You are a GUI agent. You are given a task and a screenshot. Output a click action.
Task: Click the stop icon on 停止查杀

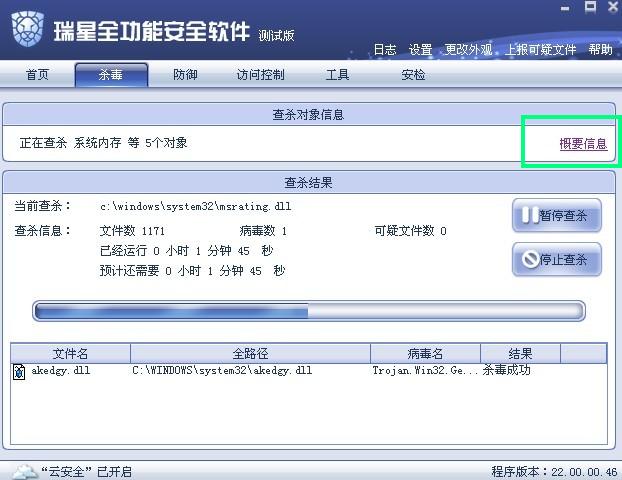coord(530,259)
